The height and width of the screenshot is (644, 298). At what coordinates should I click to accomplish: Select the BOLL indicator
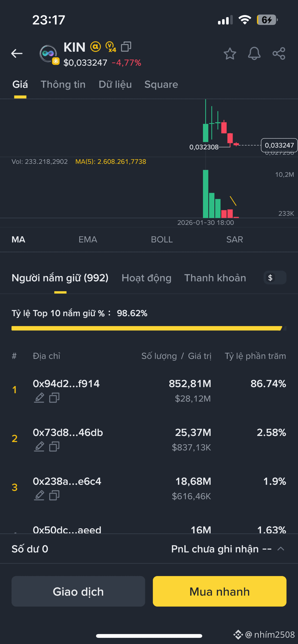click(162, 239)
